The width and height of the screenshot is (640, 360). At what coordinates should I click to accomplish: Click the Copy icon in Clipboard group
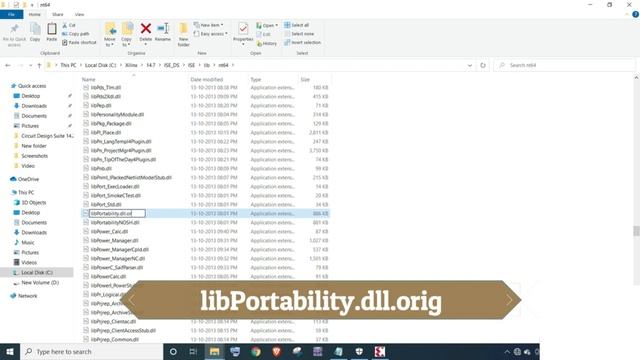[x=35, y=29]
